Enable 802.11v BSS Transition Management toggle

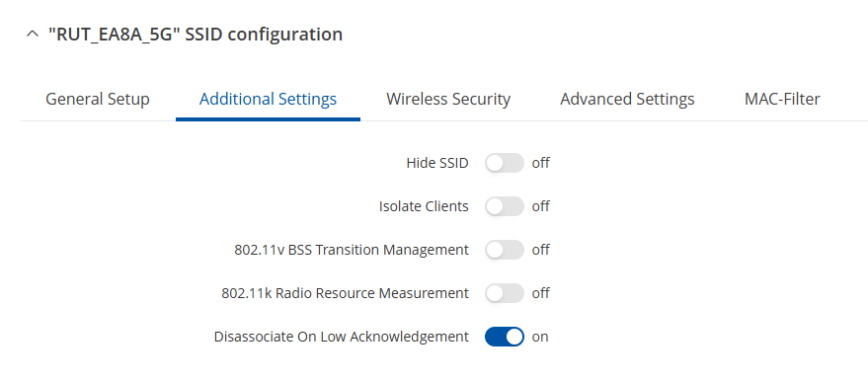click(x=505, y=250)
